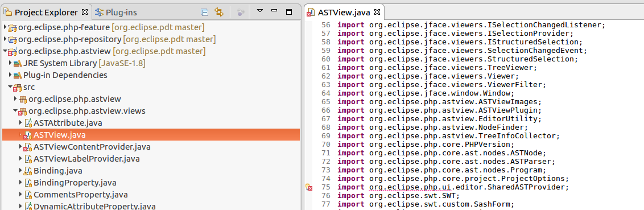Select ASTAttribute.java in the tree

(x=68, y=123)
